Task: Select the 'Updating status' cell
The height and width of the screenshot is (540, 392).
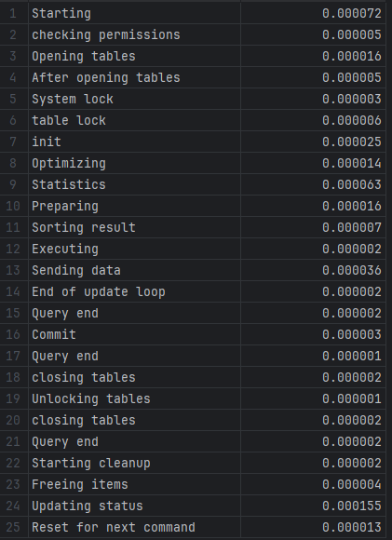Action: (x=134, y=506)
